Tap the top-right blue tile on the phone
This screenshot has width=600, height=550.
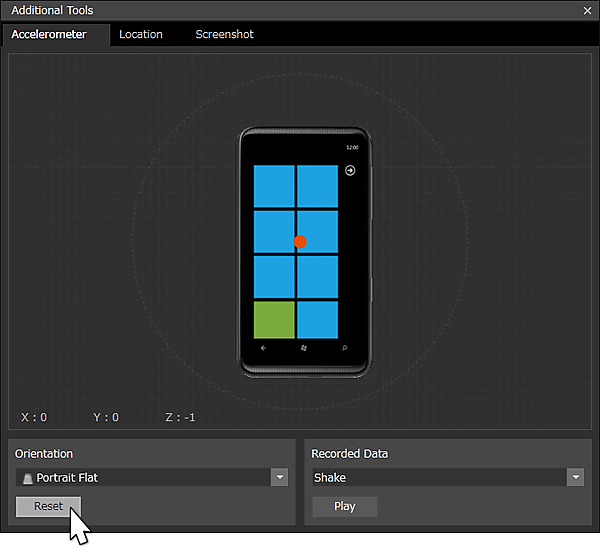[x=318, y=185]
